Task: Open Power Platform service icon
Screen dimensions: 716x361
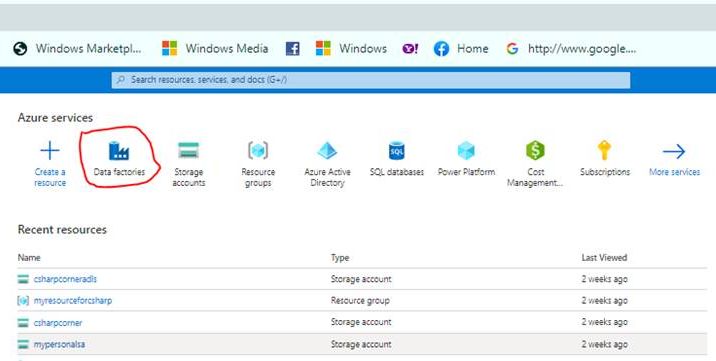Action: 466,151
